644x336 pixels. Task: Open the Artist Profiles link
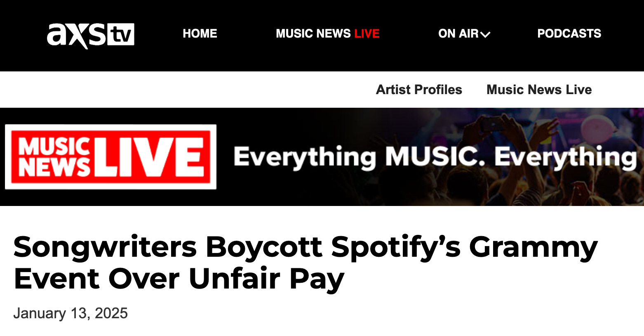tap(419, 90)
